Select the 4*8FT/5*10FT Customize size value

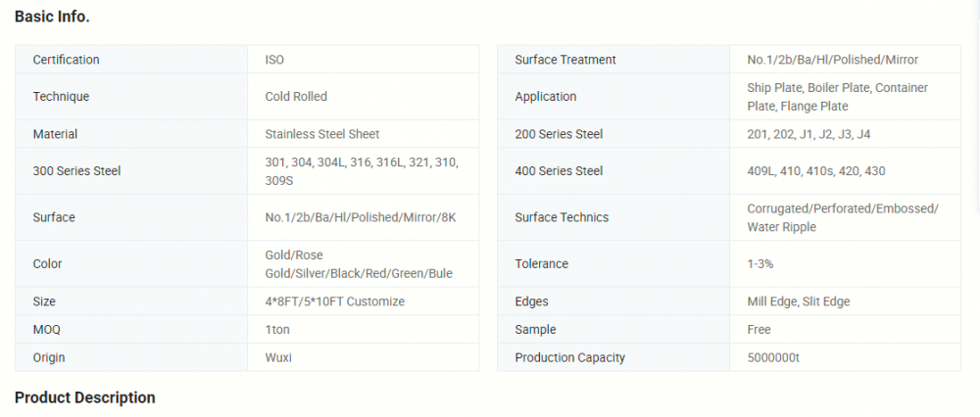334,301
